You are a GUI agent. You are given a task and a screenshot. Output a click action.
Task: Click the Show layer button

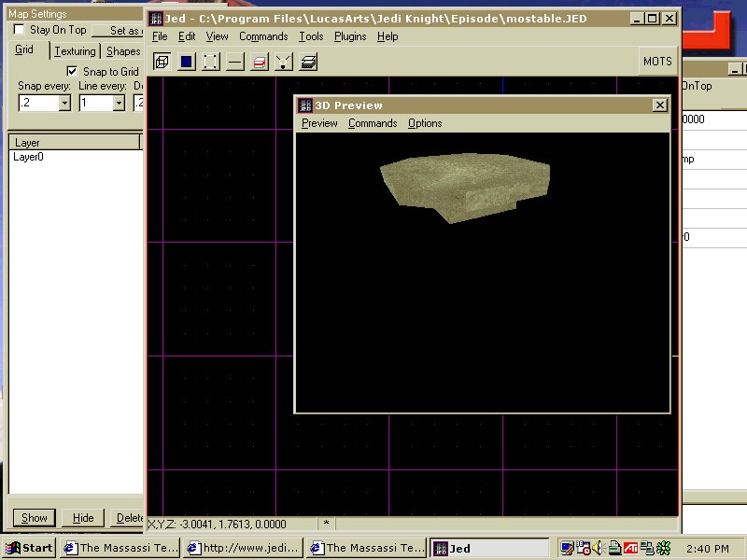35,518
